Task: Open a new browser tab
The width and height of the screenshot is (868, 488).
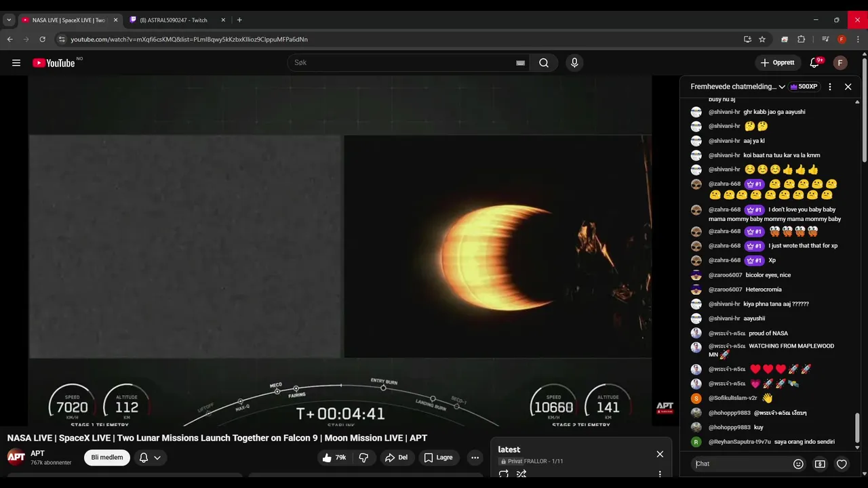Action: [239, 20]
